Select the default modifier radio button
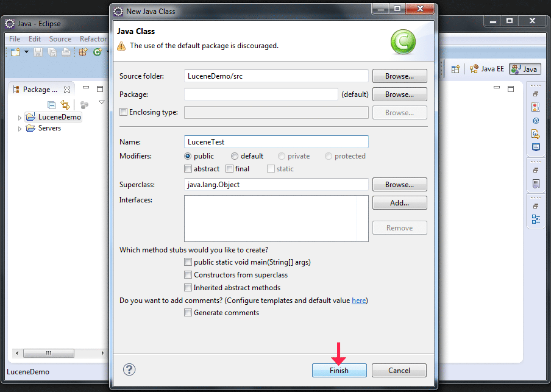 point(235,156)
